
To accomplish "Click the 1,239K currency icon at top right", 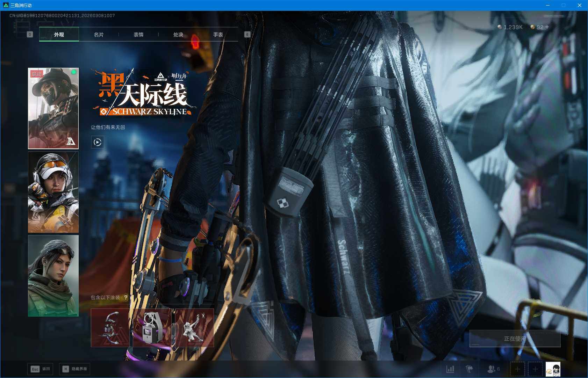I will click(500, 27).
